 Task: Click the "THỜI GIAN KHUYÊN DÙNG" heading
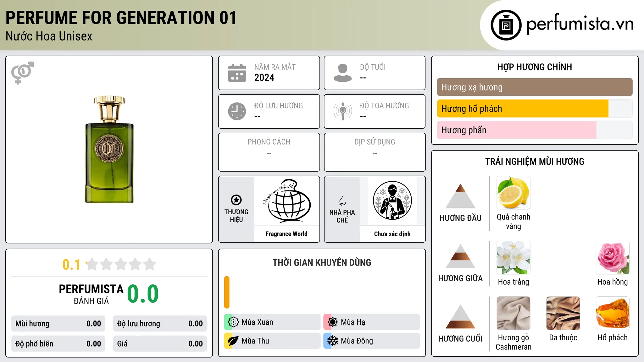(322, 263)
